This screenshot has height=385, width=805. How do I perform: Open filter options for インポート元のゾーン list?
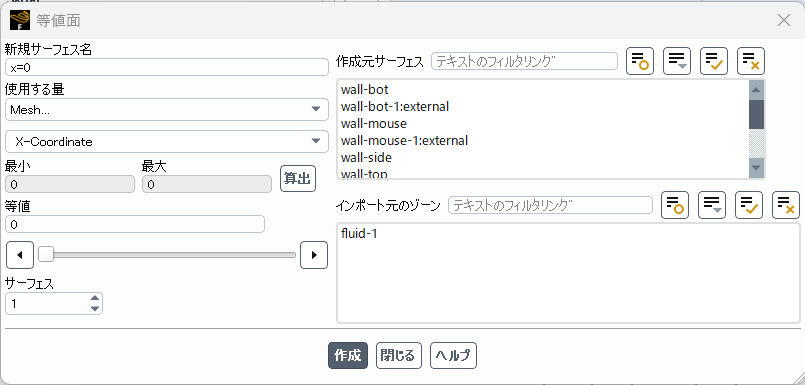pyautogui.click(x=712, y=205)
